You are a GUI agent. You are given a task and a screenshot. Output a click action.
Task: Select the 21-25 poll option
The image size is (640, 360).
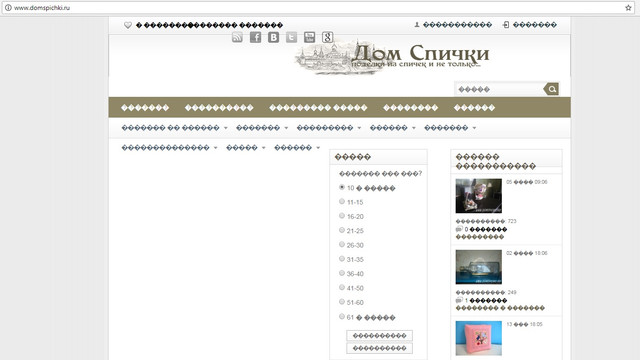342,230
